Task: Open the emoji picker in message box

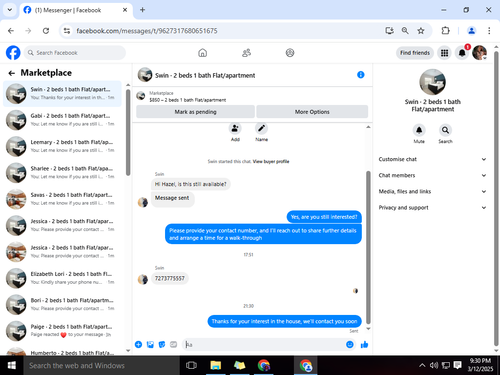Action: (x=350, y=344)
